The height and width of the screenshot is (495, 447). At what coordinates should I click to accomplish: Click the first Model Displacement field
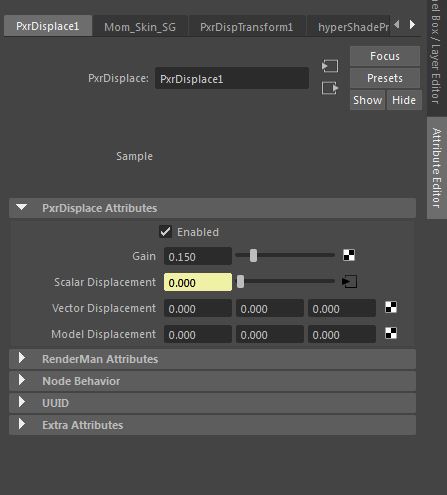[198, 334]
